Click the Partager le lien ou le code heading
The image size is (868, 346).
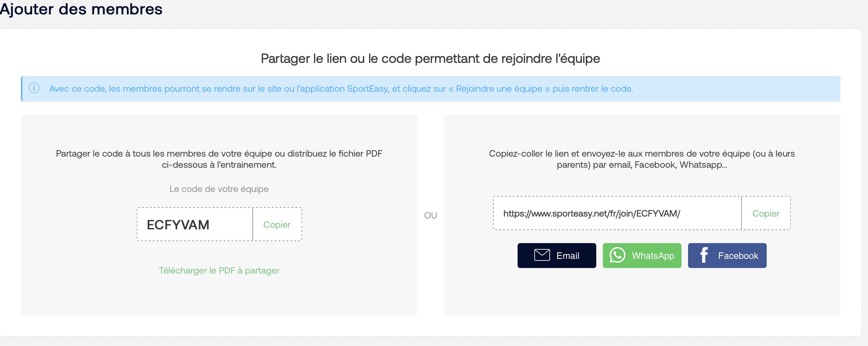(x=430, y=59)
